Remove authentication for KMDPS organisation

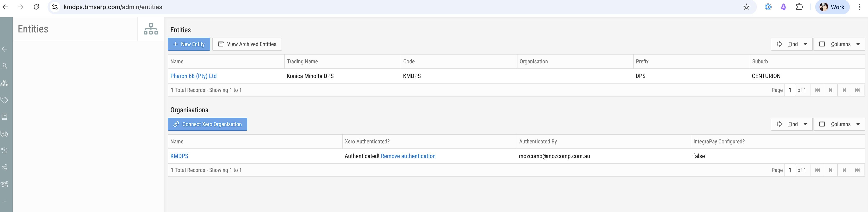[408, 156]
